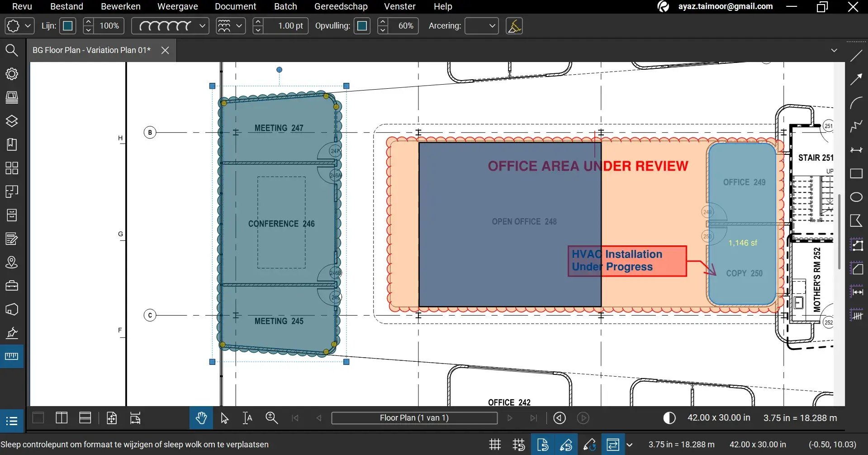868x455 pixels.
Task: Open the Measurements ruler panel
Action: (12, 356)
